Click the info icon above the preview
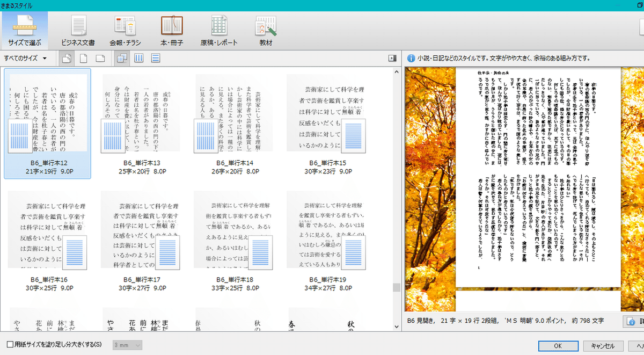Screen dimensions: 644x355 click(x=411, y=58)
